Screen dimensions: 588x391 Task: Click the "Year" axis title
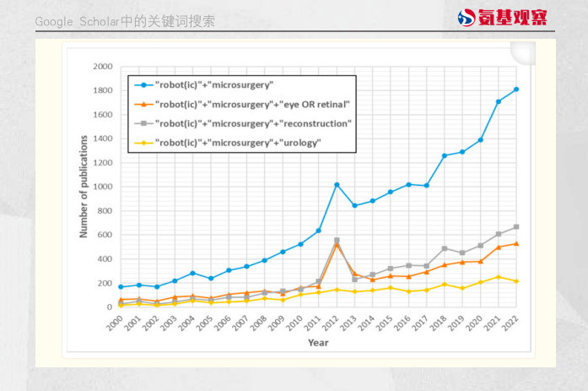(x=318, y=343)
